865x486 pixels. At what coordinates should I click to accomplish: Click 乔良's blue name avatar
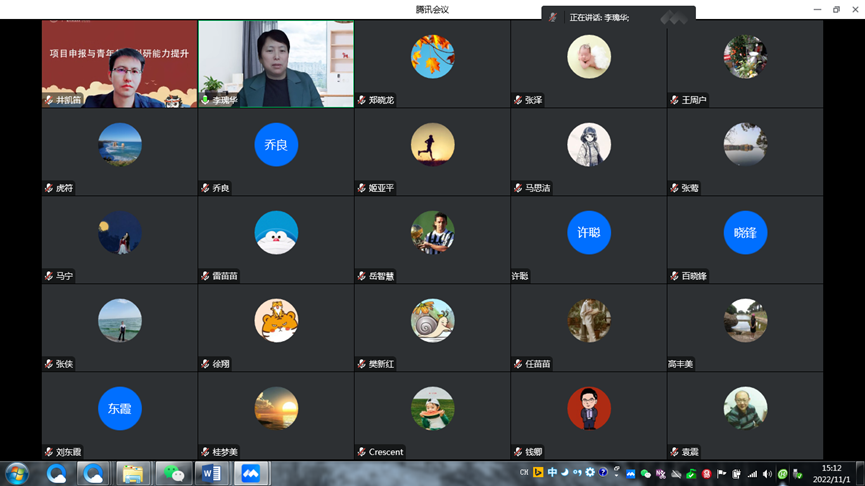point(276,145)
